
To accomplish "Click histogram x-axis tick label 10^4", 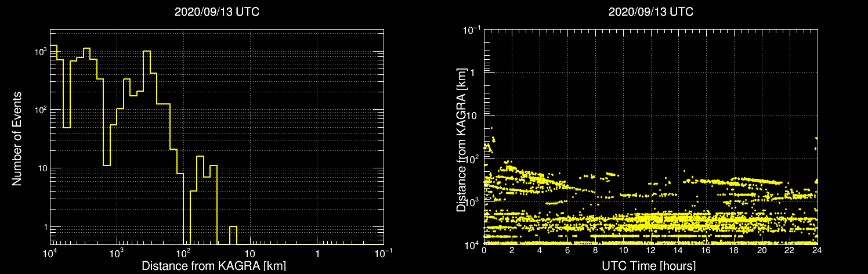I will pos(50,254).
